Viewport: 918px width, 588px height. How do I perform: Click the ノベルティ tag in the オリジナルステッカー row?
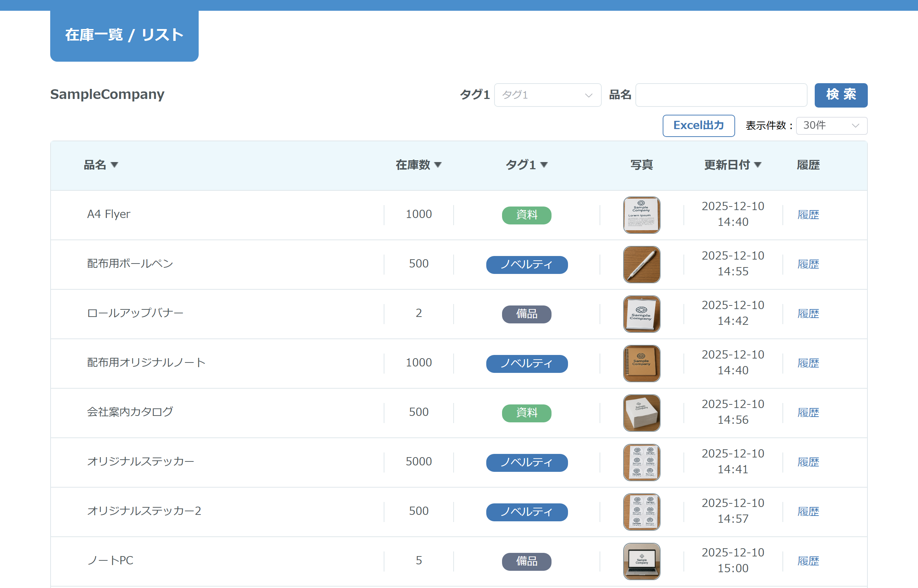tap(526, 463)
